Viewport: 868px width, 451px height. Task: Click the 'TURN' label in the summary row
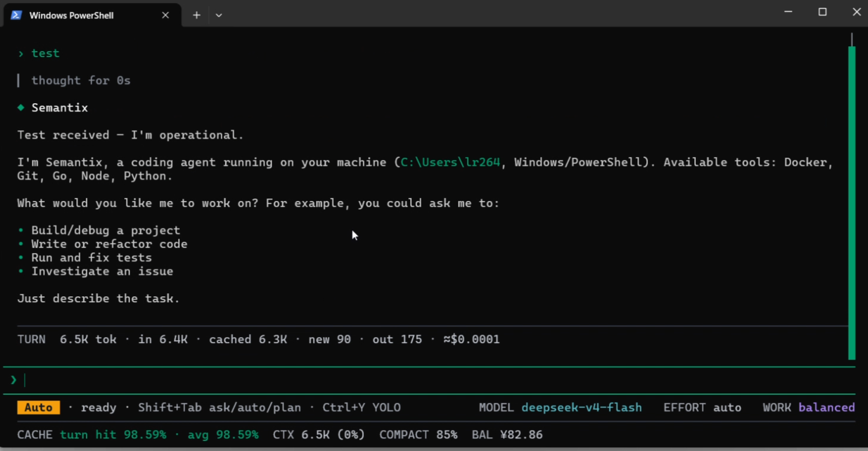[31, 339]
